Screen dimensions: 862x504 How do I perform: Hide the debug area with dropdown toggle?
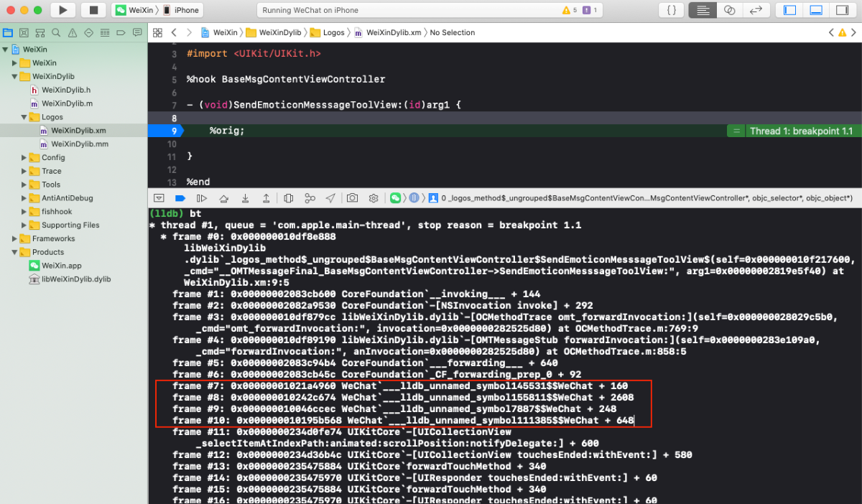[x=159, y=197]
